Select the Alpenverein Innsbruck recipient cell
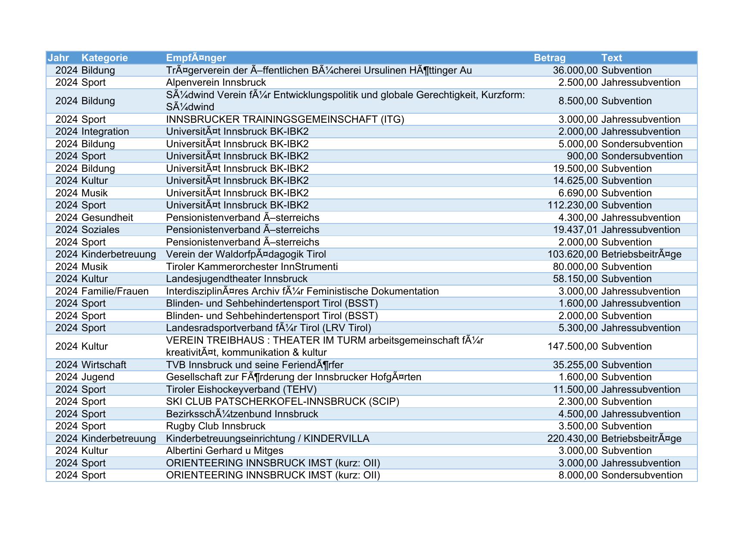Screen dimensions: 756x534 [x=216, y=82]
